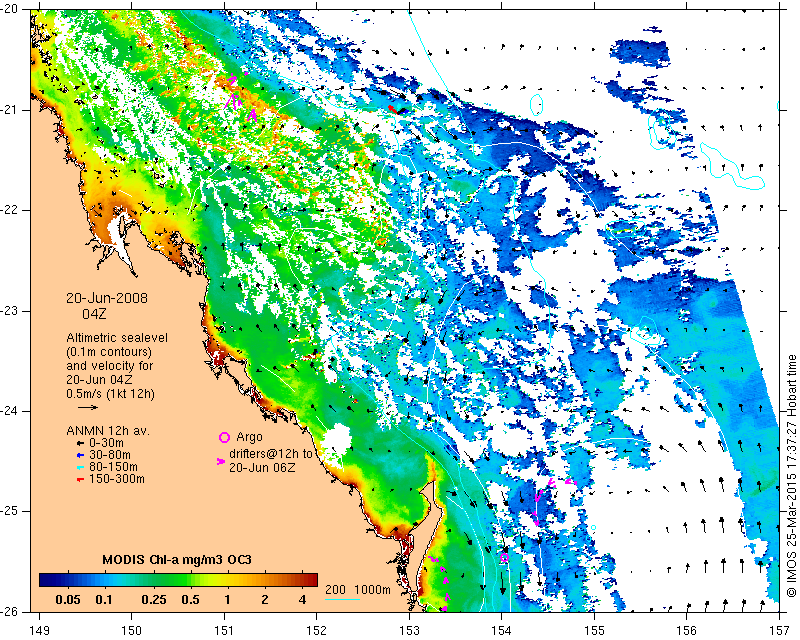Click the black 0-30m arrow legend symbol
Screen dimensions: 800x640
pos(80,442)
